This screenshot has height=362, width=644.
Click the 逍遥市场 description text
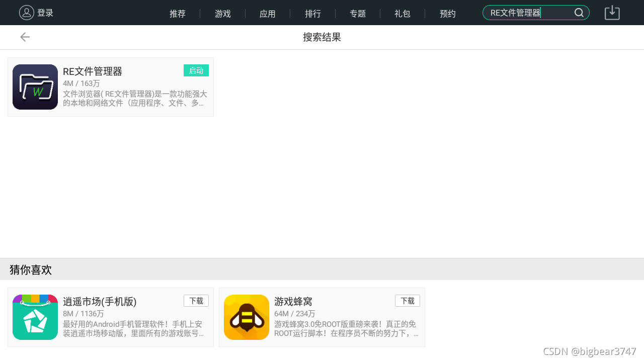coord(133,328)
